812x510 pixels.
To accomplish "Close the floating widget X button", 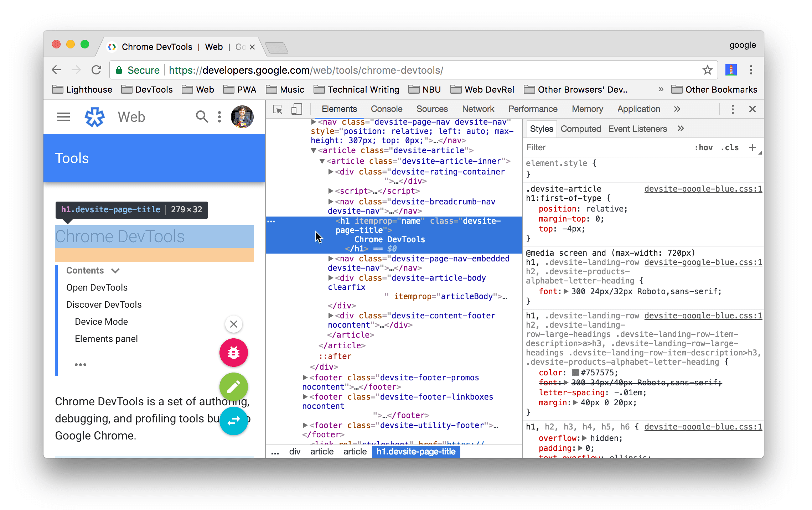I will click(233, 324).
